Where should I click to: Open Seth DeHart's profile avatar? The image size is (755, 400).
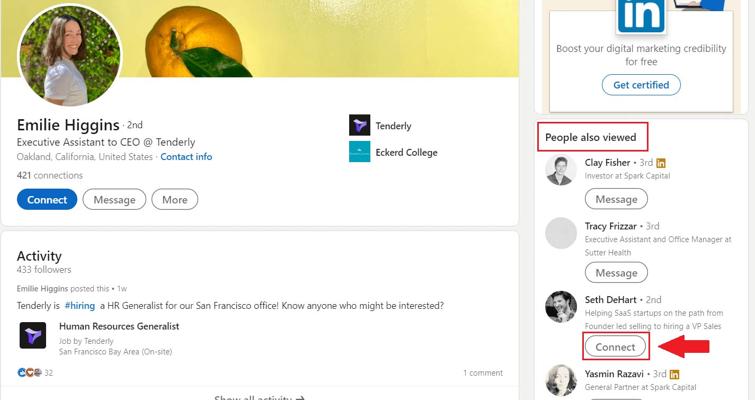(561, 306)
